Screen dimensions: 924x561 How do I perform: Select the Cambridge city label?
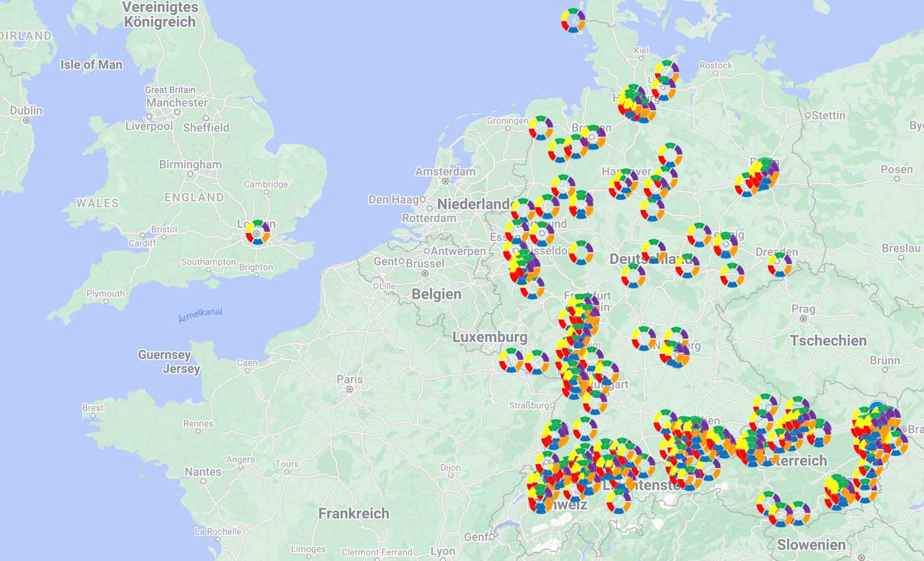tap(266, 184)
